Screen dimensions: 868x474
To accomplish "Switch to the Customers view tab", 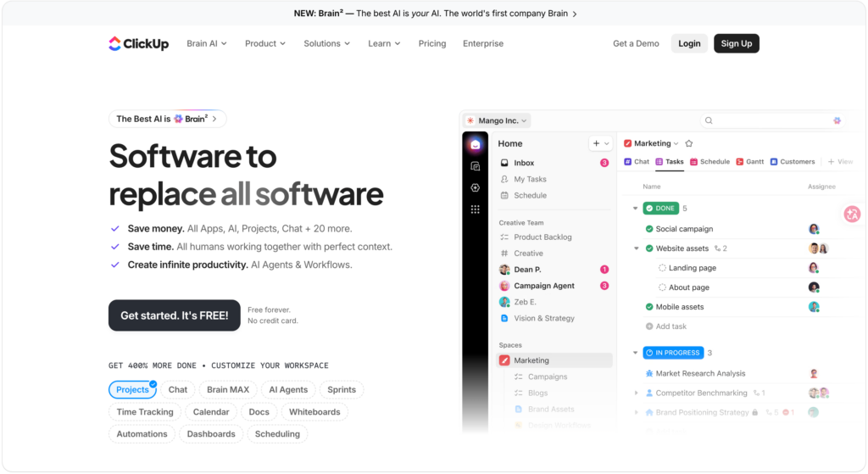I will (x=793, y=162).
